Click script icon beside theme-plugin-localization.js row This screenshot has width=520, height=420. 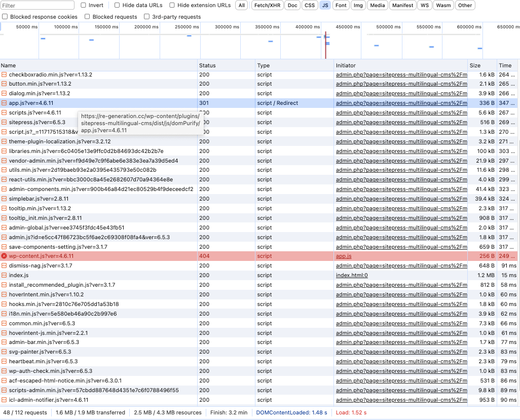point(4,141)
